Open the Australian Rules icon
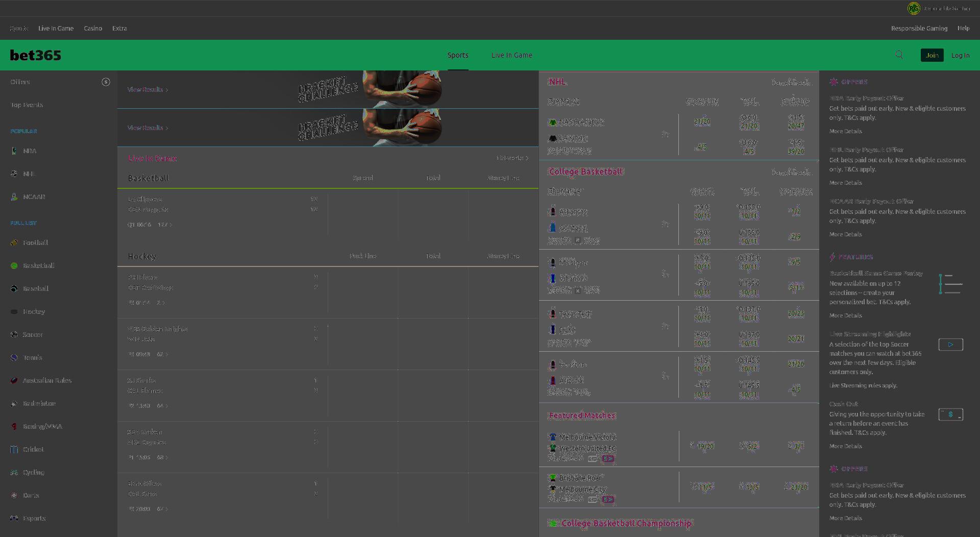Image resolution: width=980 pixels, height=537 pixels. click(x=14, y=380)
